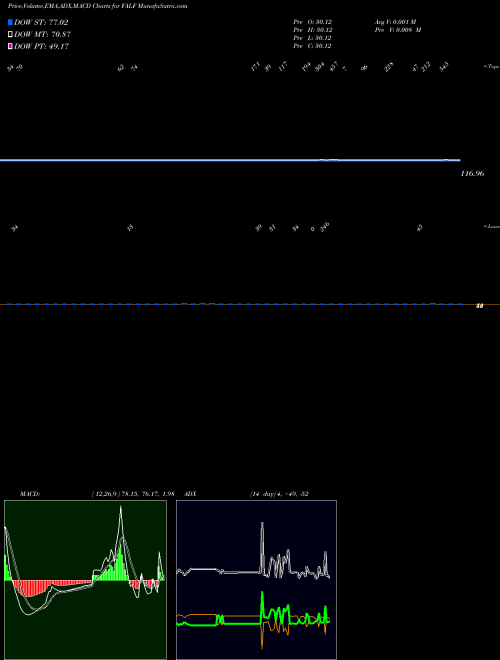
Task: Click the 116.96 price level label
Action: [472, 173]
